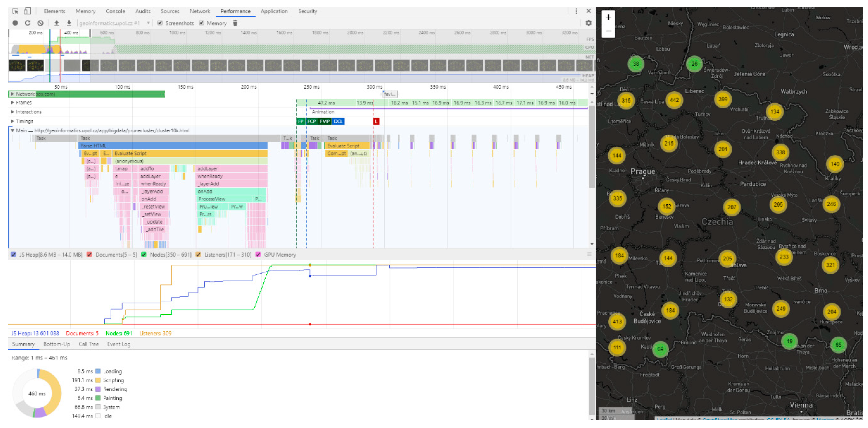Click the 47.2 ms frame
The image size is (868, 428).
coord(326,103)
